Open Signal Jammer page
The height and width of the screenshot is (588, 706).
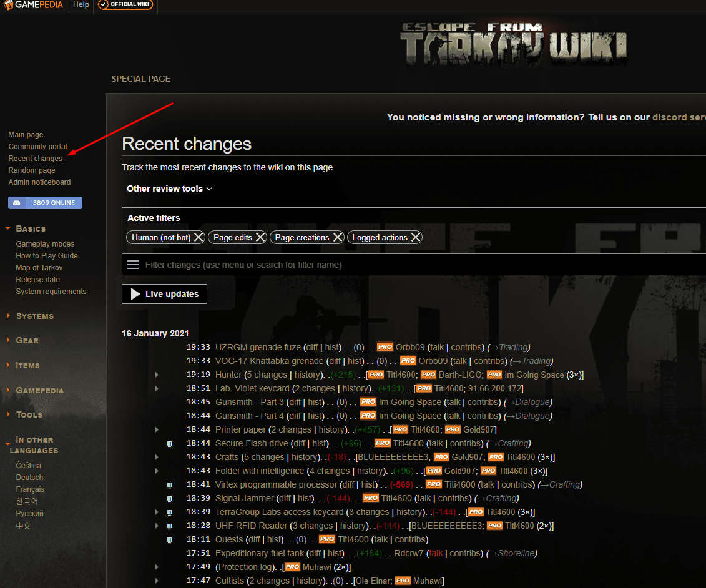[x=245, y=498]
